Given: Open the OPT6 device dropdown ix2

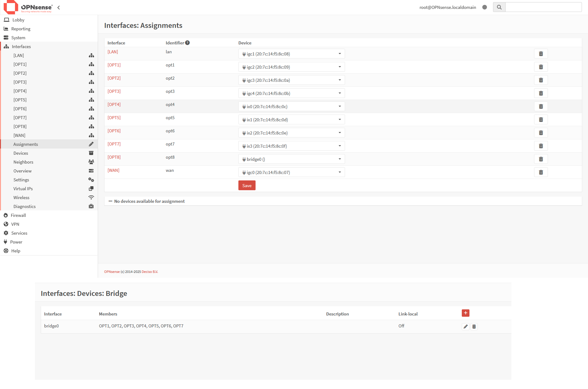Looking at the screenshot, I should pyautogui.click(x=291, y=133).
